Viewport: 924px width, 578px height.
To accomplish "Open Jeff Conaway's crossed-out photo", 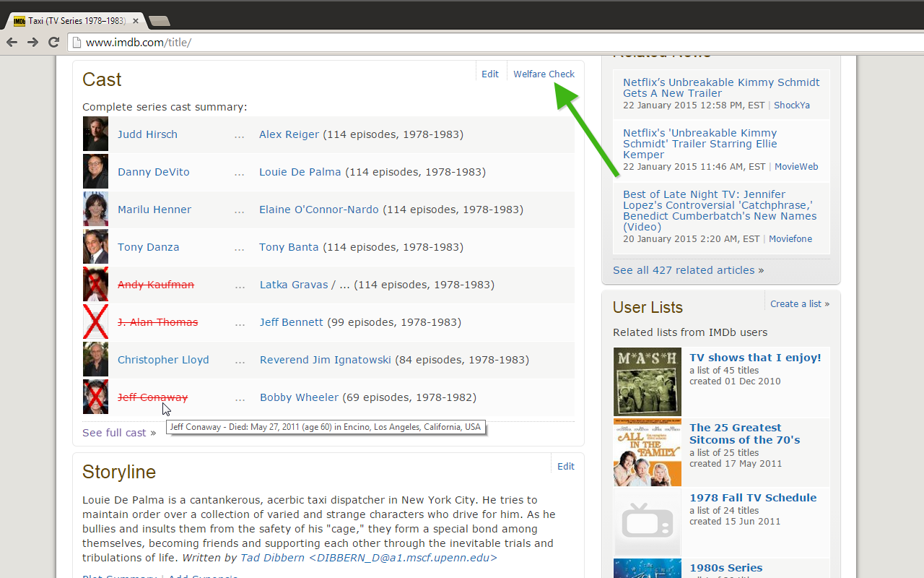I will [x=95, y=397].
